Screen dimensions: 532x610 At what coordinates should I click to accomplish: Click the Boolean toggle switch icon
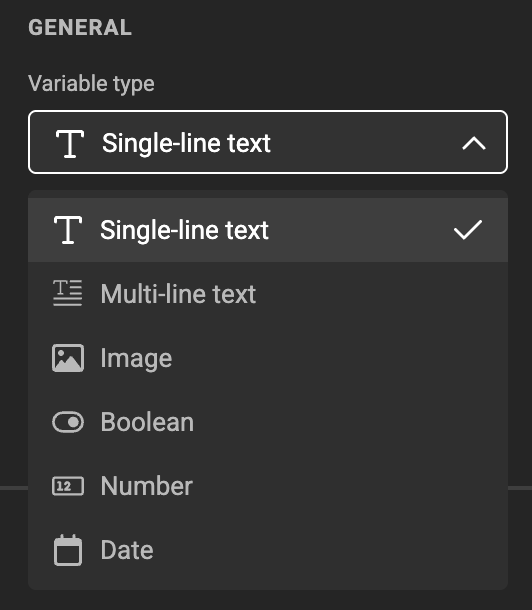coord(68,422)
